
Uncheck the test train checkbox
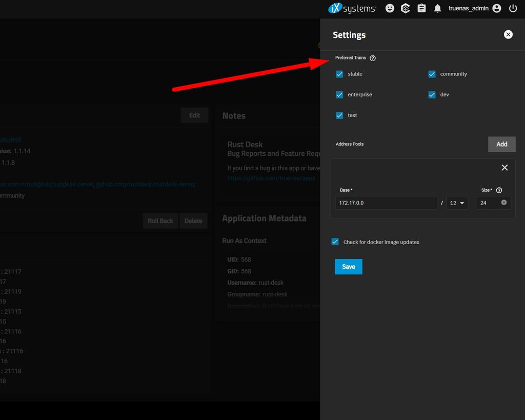pos(339,115)
